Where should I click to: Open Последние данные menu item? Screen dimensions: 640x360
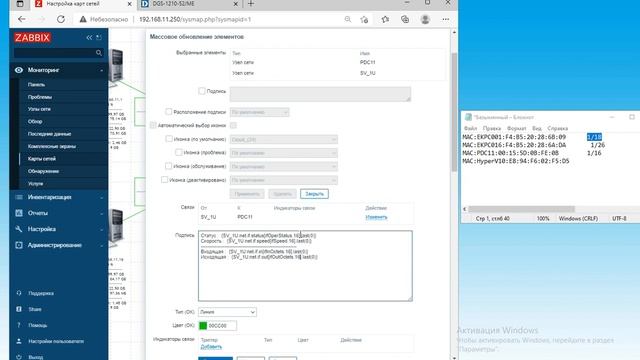(x=49, y=134)
